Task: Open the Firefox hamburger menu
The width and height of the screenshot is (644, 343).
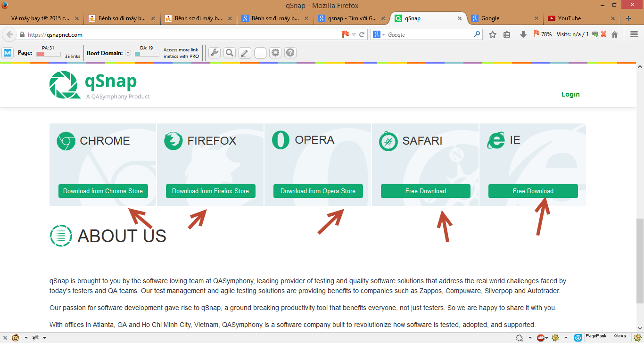Action: click(x=634, y=34)
